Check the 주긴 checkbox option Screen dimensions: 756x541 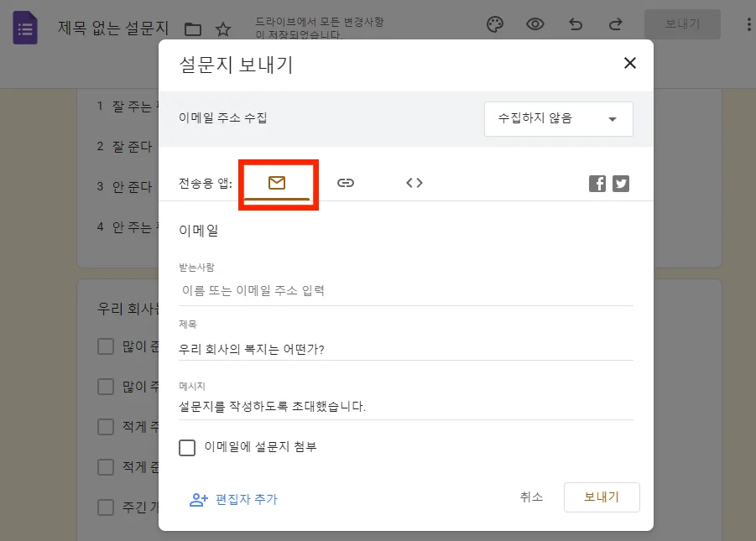pos(106,507)
